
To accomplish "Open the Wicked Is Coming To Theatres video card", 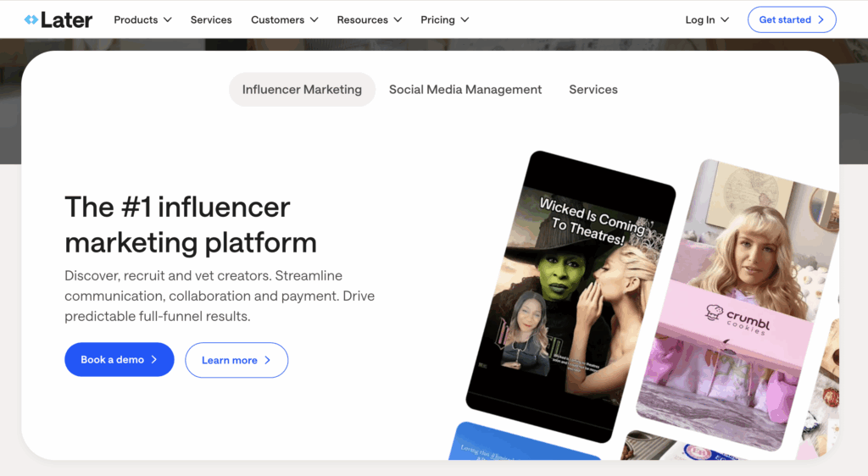I will click(570, 296).
